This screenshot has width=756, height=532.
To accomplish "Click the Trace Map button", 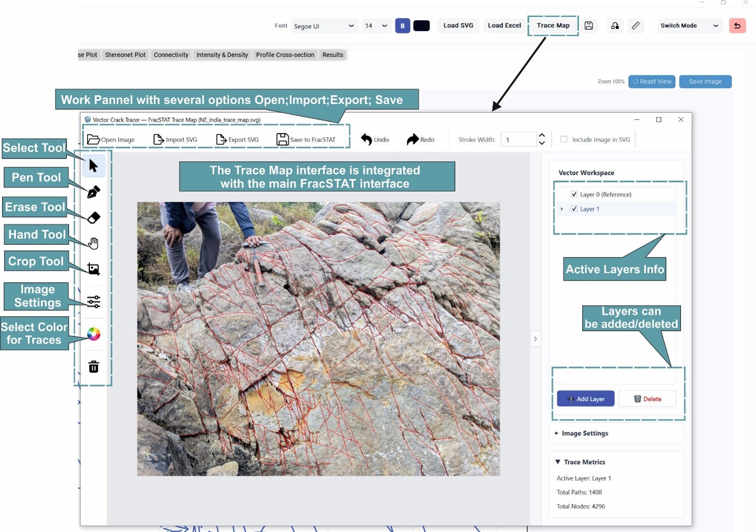I will [x=553, y=26].
